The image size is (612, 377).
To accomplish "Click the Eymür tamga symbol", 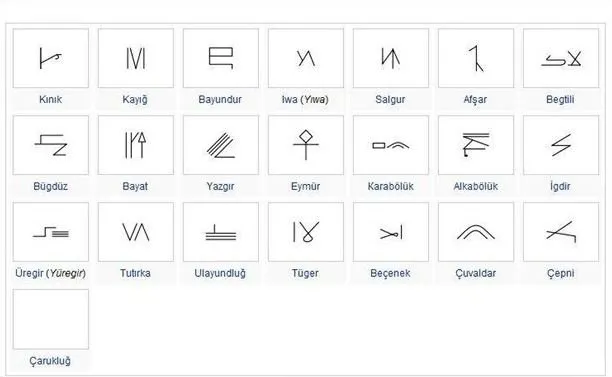I will pyautogui.click(x=306, y=145).
